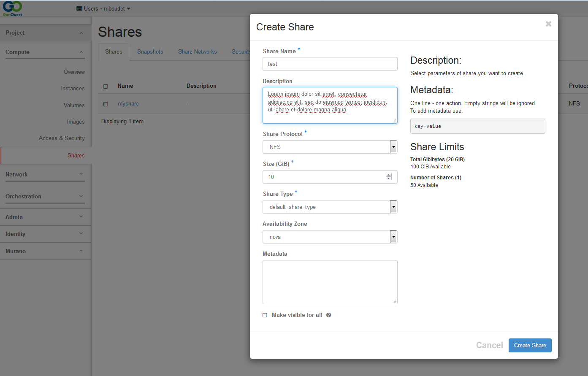
Task: Open Images in the sidebar
Action: click(x=76, y=122)
